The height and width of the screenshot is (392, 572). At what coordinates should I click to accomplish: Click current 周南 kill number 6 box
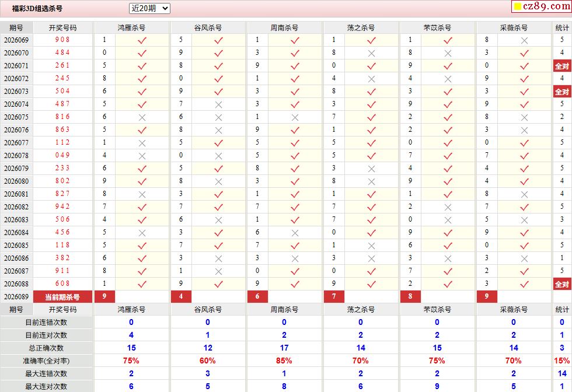(257, 296)
